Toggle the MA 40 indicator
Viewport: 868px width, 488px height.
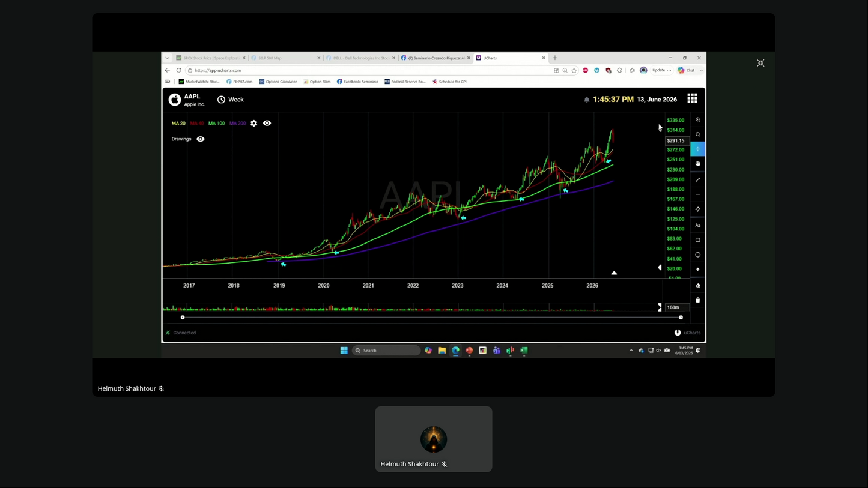[196, 124]
